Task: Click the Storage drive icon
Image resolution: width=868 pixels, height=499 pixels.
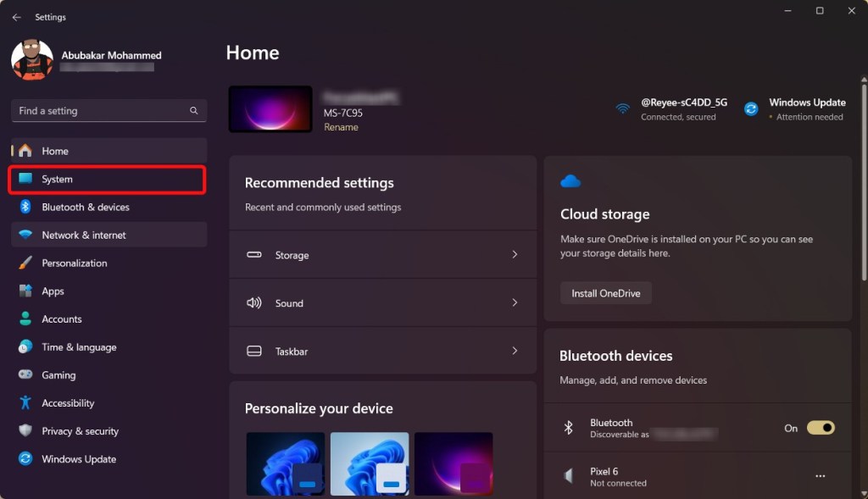Action: point(254,254)
